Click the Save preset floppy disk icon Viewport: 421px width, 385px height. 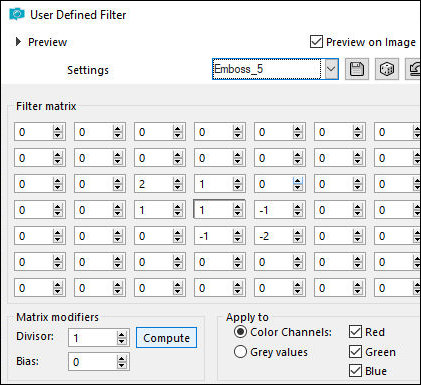pos(357,69)
